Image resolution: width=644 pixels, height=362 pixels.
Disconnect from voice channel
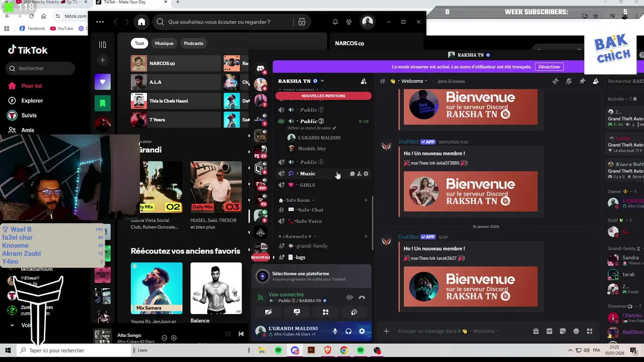[x=362, y=298]
